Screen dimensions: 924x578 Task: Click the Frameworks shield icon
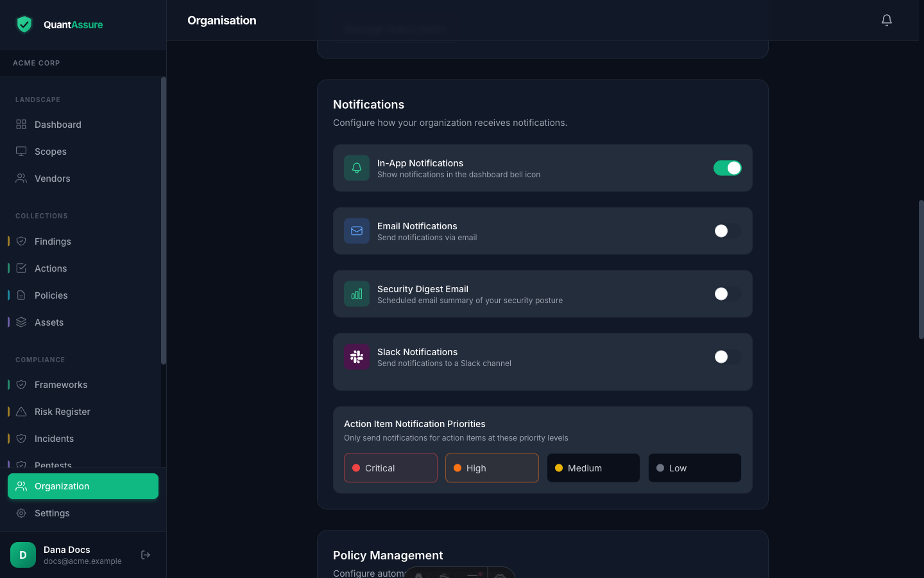[x=21, y=384]
